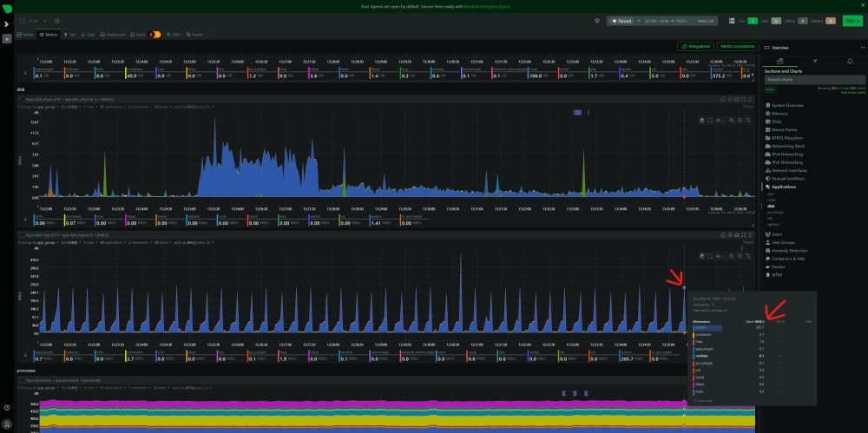868x433 pixels.
Task: Select pan tool on physical IO chart
Action: [702, 120]
